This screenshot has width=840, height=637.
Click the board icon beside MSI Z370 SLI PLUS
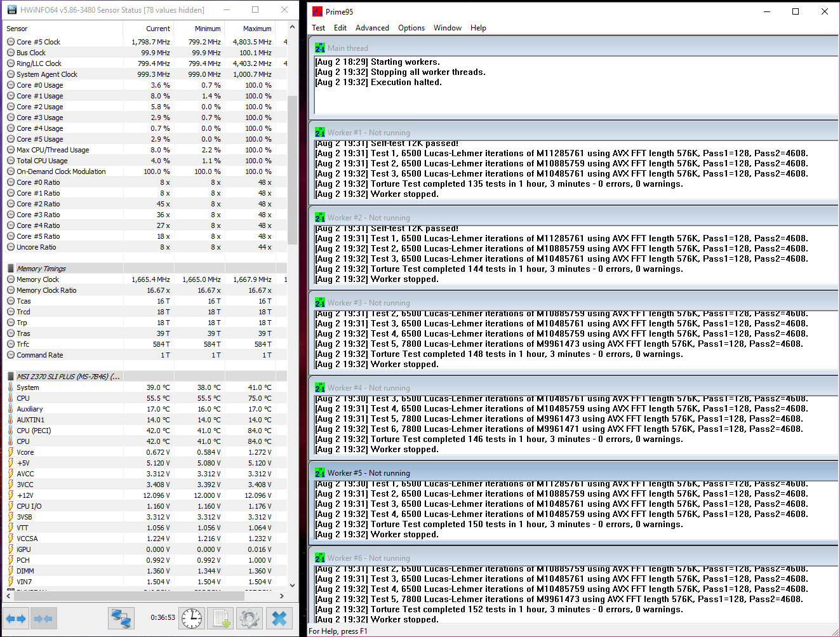click(11, 377)
